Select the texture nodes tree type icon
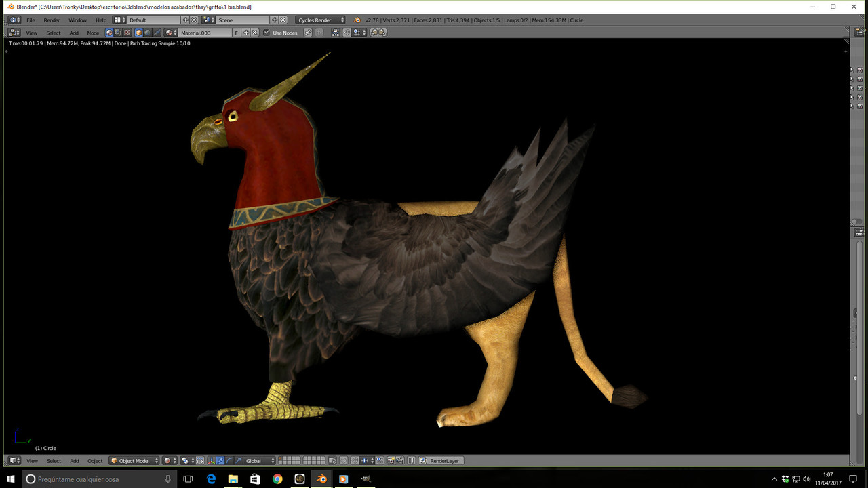868x488 pixels. coord(126,33)
